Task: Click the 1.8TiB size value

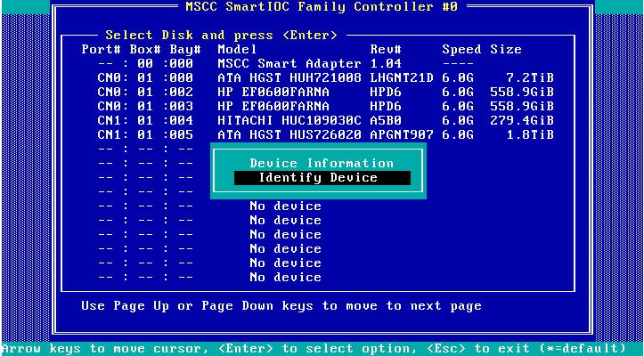Action: [x=529, y=134]
